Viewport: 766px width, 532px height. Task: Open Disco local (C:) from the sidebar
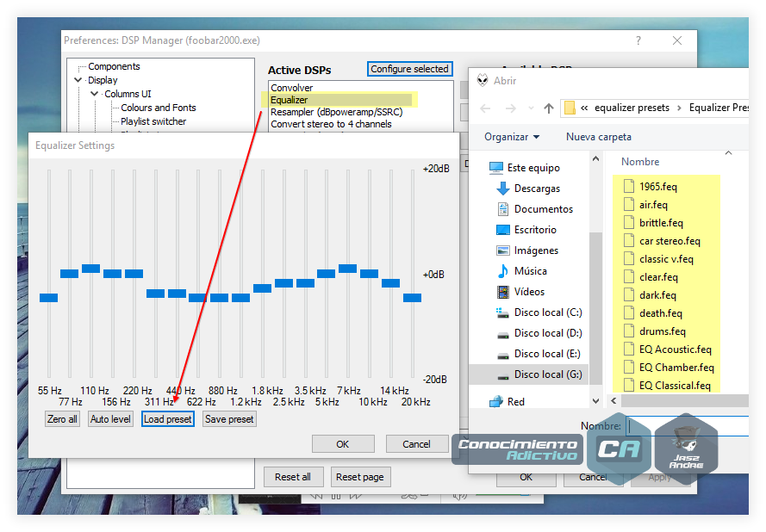(547, 312)
